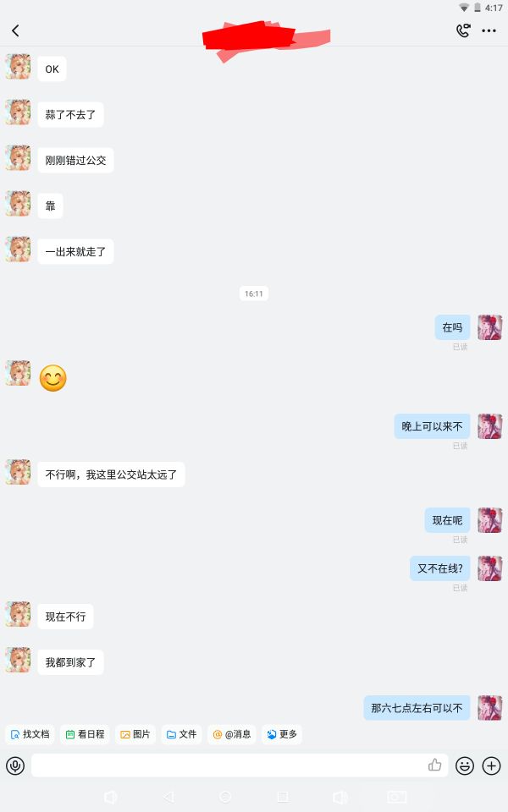Tap the voice input microphone icon
This screenshot has height=812, width=508.
[15, 765]
